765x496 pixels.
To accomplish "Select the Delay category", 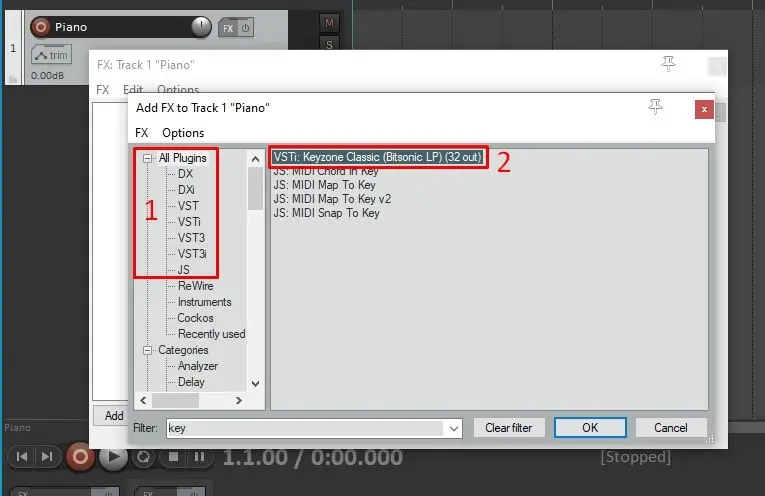I will [191, 382].
